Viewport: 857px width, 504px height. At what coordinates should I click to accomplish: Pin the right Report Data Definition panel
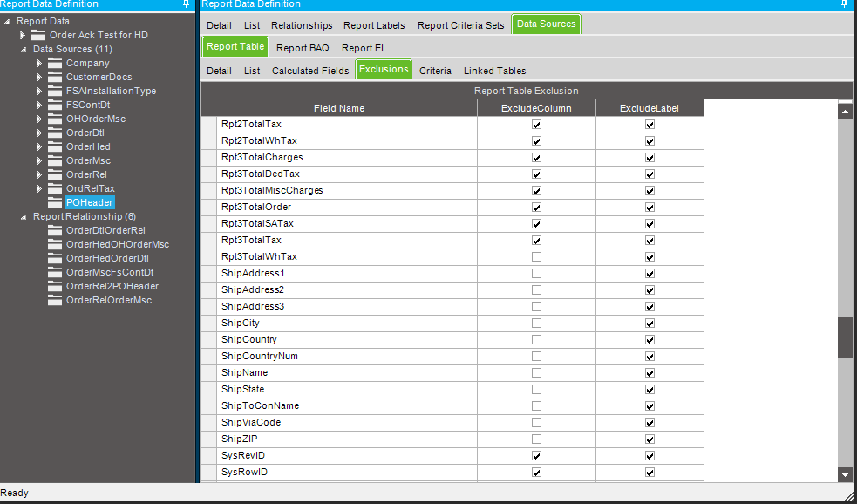point(846,3)
